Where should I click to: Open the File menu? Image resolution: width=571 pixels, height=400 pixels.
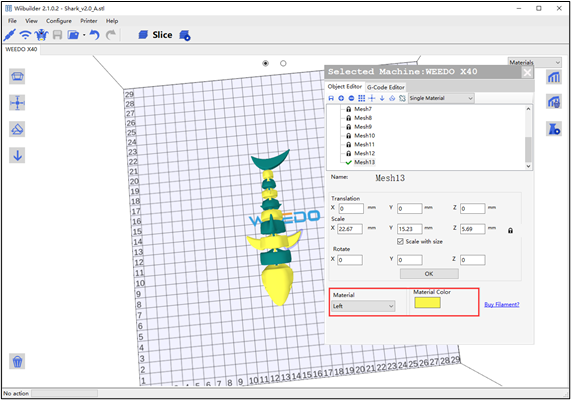click(12, 21)
